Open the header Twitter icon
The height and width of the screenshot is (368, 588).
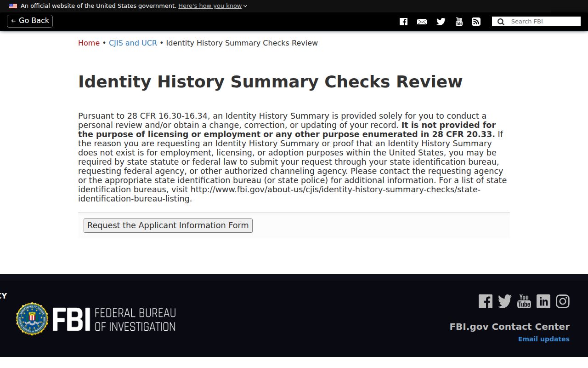[441, 22]
